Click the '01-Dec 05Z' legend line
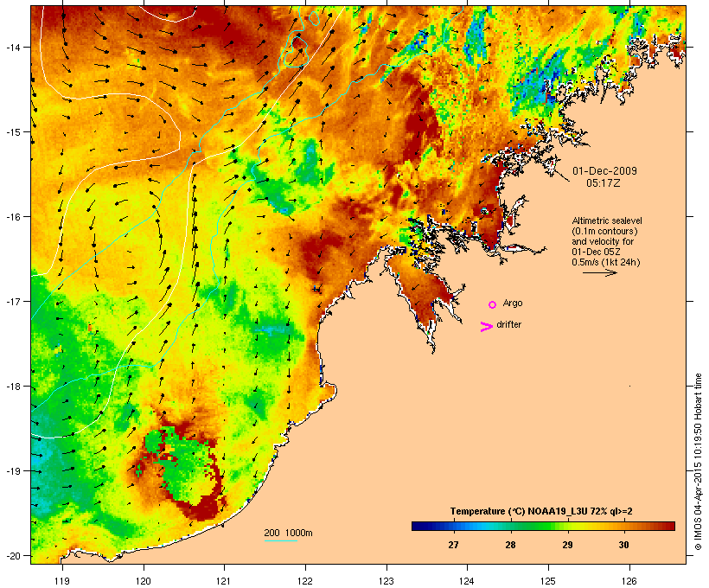Screen dimensions: 709x588 (596, 252)
